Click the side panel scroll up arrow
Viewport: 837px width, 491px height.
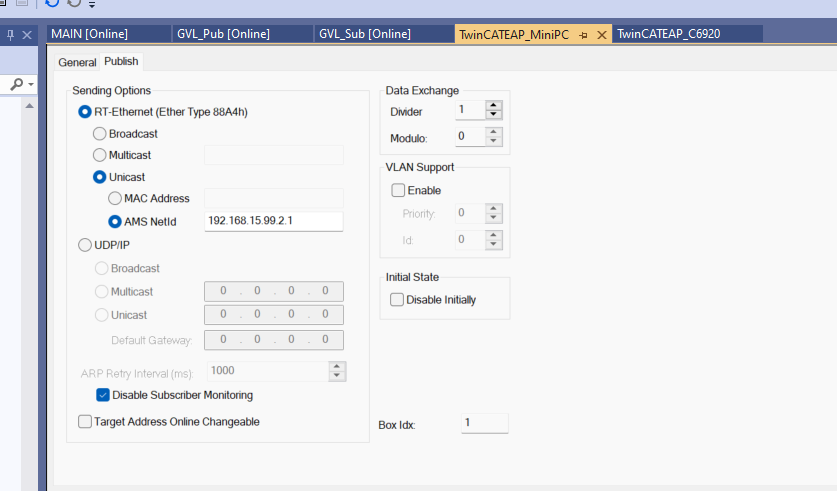click(x=29, y=106)
